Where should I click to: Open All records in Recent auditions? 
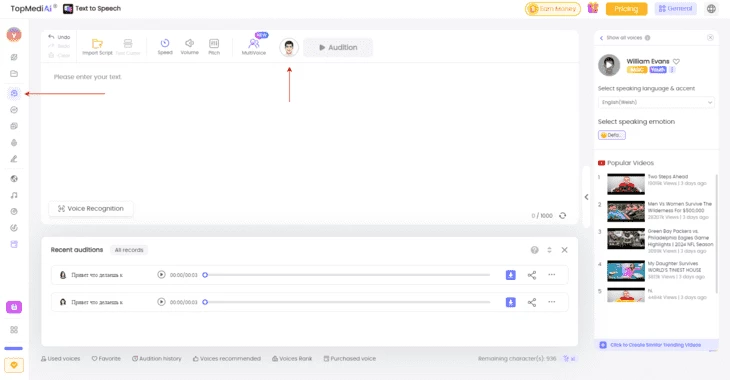(129, 250)
